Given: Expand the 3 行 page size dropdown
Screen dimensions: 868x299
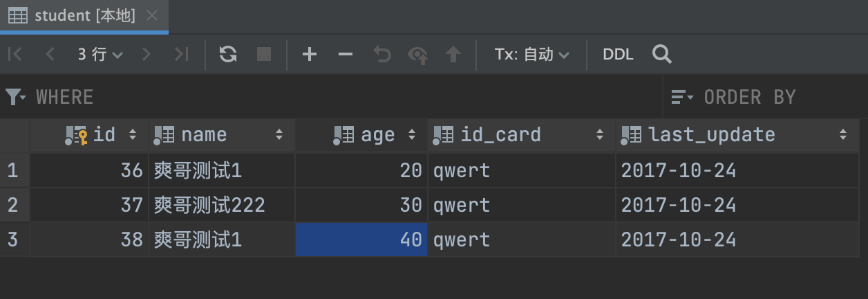Looking at the screenshot, I should 100,54.
